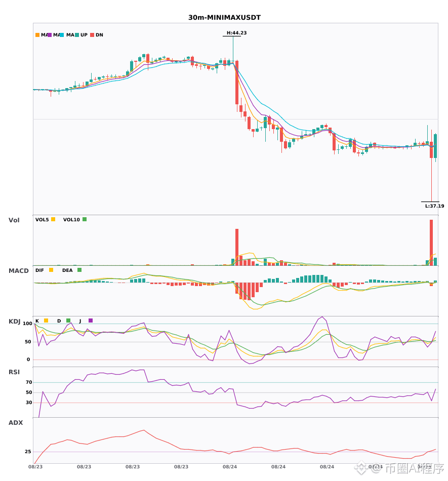
Task: Select the DEA legend text
Action: [x=67, y=270]
